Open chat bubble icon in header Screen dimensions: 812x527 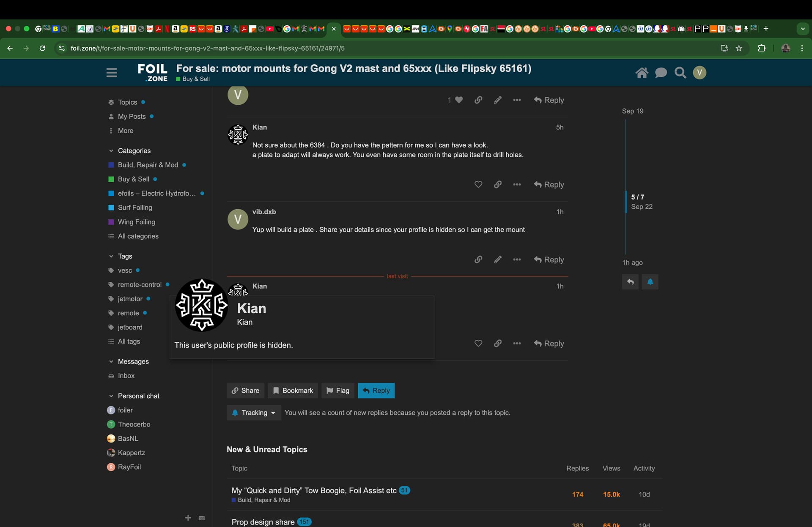661,73
